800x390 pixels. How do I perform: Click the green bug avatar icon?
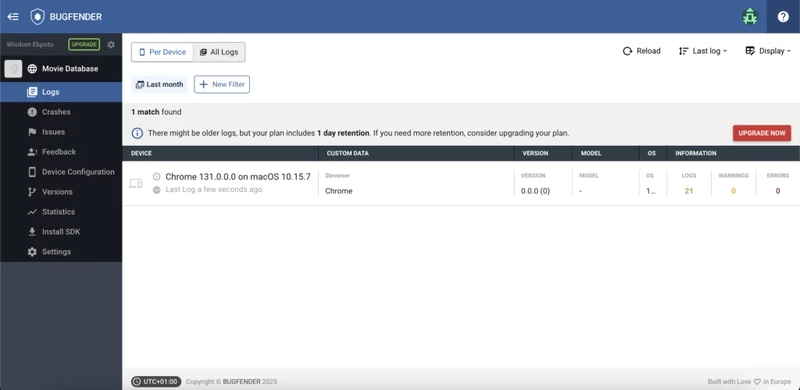(749, 17)
